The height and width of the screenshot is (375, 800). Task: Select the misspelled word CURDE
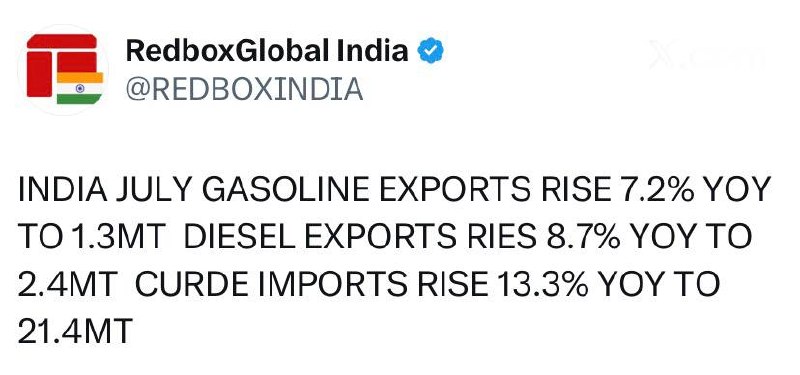[x=193, y=284]
